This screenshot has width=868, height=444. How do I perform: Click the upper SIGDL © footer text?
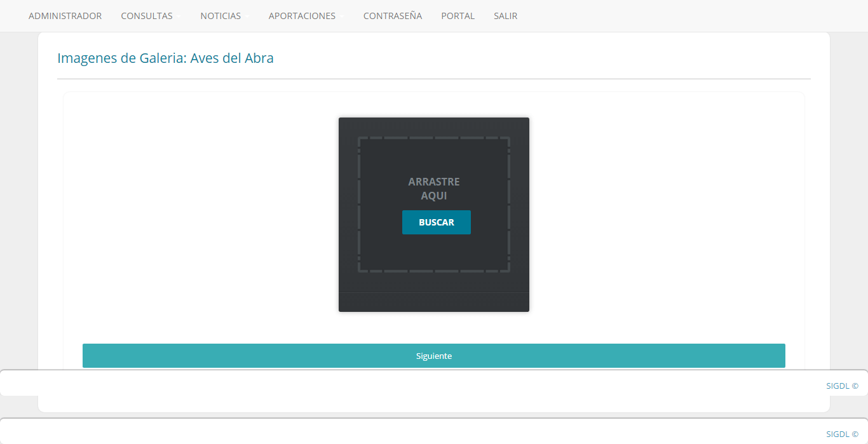point(842,386)
